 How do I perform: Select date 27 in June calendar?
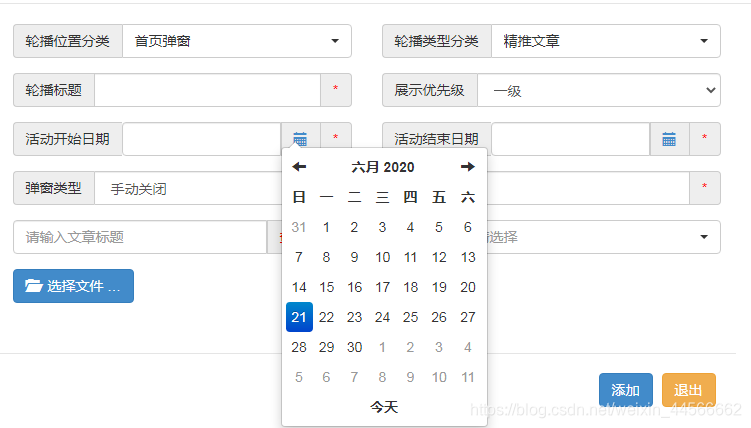coord(467,317)
